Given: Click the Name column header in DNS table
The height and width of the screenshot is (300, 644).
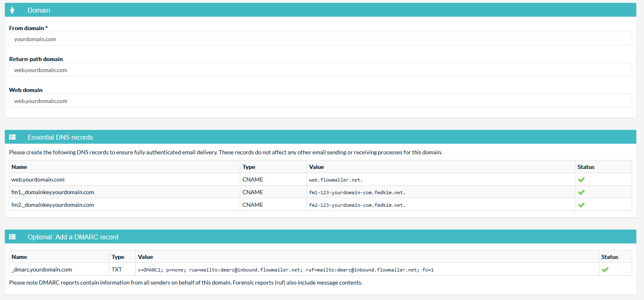Looking at the screenshot, I should click(20, 167).
